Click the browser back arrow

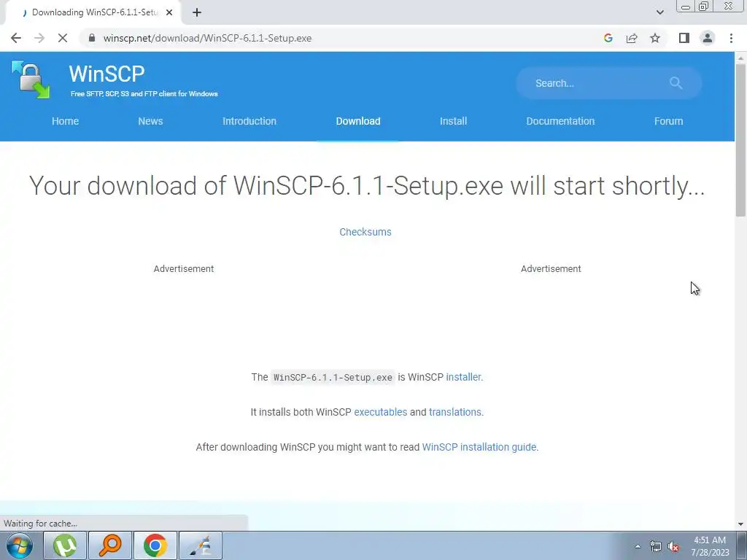[16, 38]
